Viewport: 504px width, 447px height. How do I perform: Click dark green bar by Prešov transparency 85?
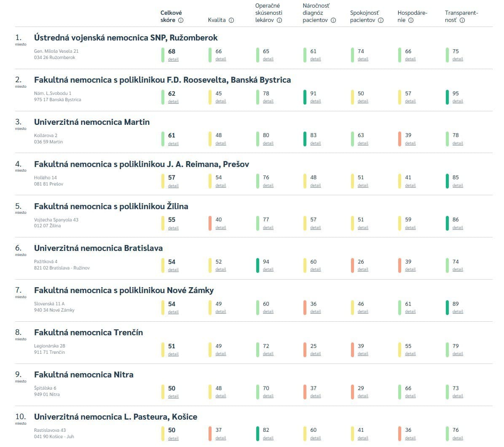pos(447,181)
